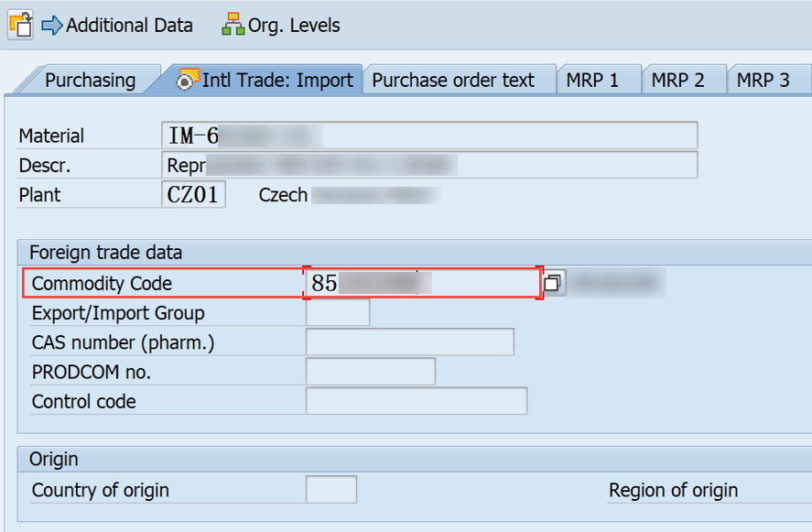This screenshot has width=812, height=532.
Task: Go to the MRP 2 tab
Action: click(677, 81)
